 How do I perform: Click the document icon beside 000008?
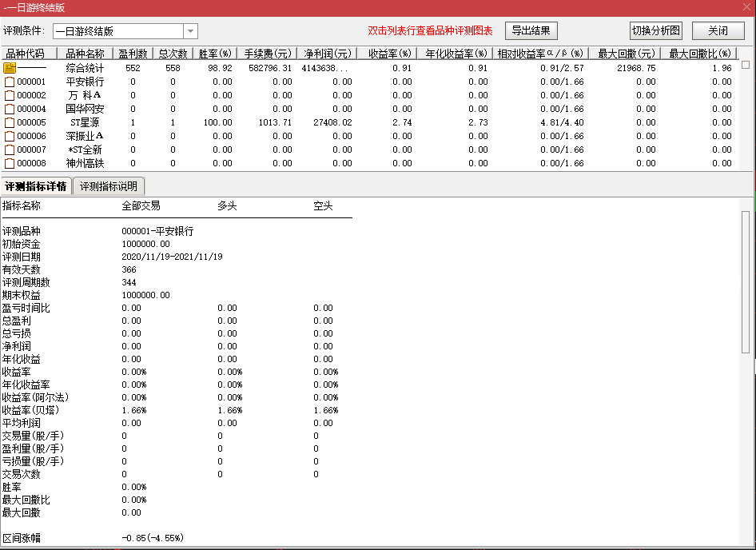coord(10,163)
